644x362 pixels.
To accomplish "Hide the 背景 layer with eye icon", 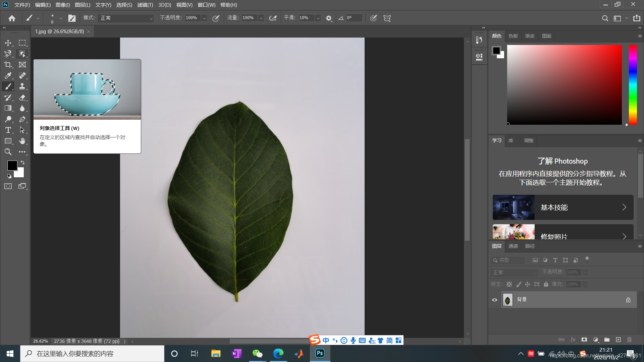I will 494,300.
